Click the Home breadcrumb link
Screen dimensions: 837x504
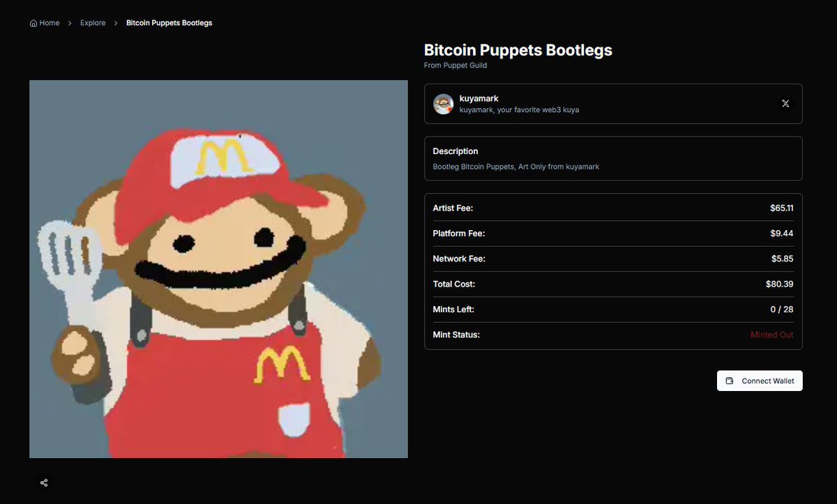coord(45,23)
